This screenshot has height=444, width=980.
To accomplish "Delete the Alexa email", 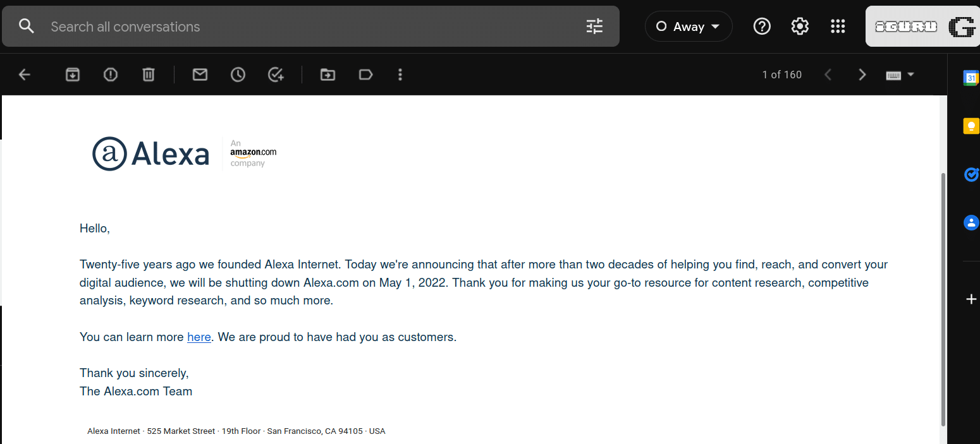I will 148,74.
